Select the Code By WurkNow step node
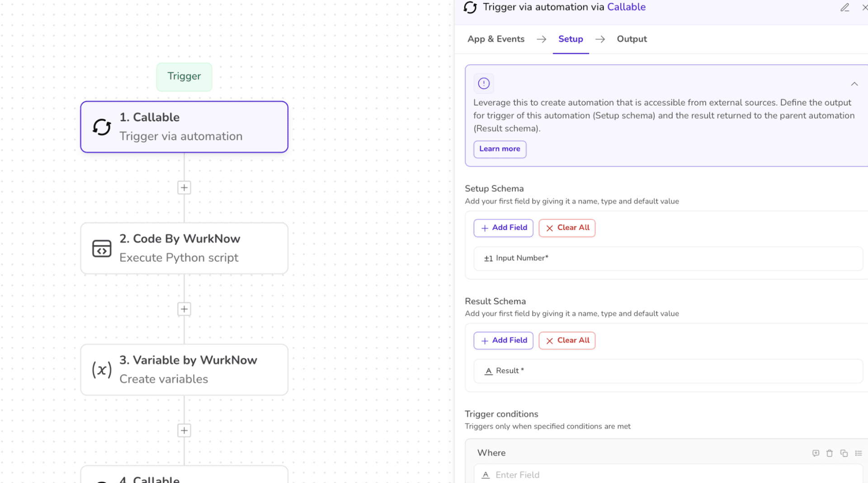Viewport: 868px width, 483px height. coord(184,248)
